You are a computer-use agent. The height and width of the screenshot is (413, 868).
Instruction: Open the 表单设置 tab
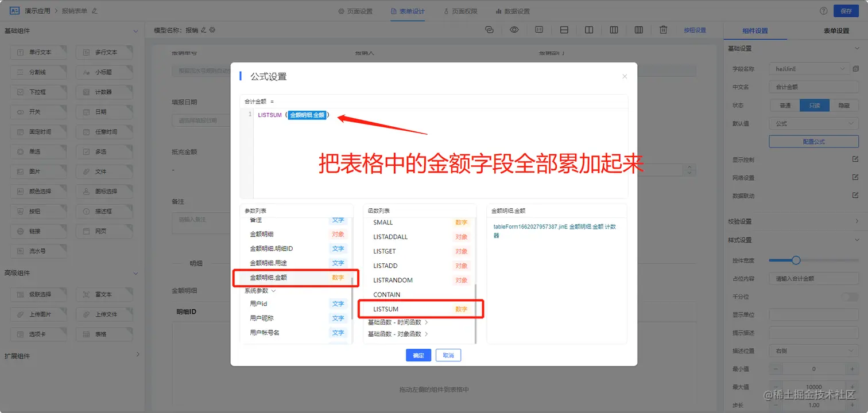(x=836, y=31)
